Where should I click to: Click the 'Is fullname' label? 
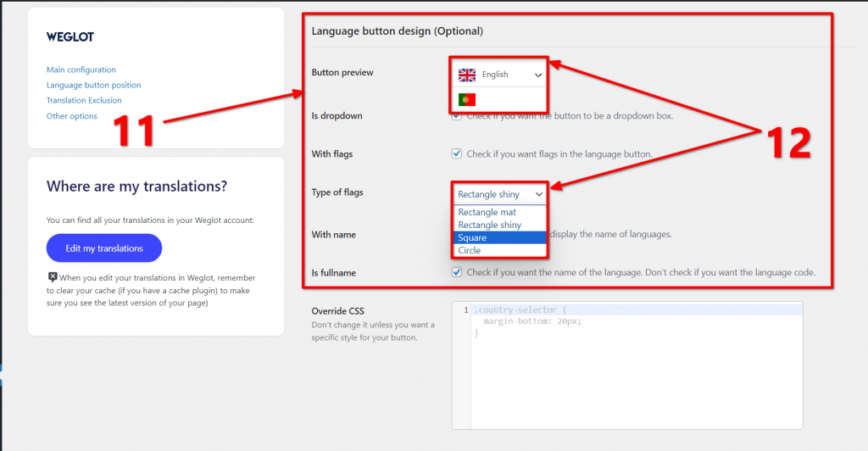coord(333,273)
